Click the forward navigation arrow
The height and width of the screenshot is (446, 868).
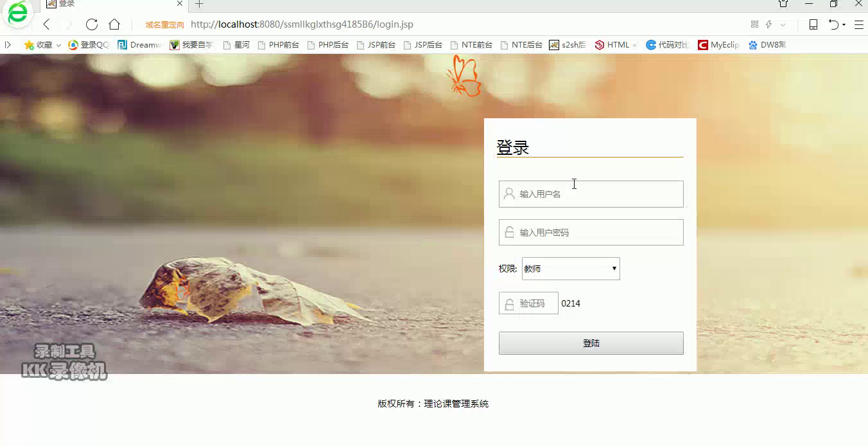pyautogui.click(x=68, y=24)
